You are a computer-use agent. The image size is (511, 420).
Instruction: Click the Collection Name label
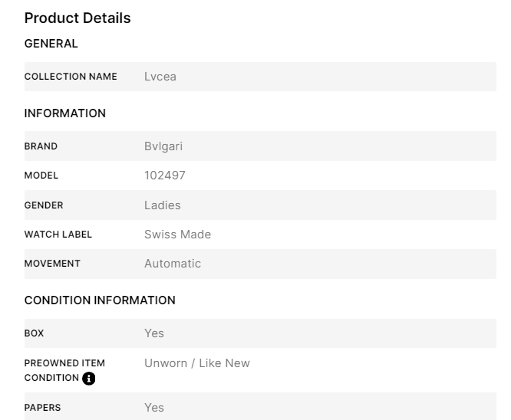pyautogui.click(x=71, y=77)
